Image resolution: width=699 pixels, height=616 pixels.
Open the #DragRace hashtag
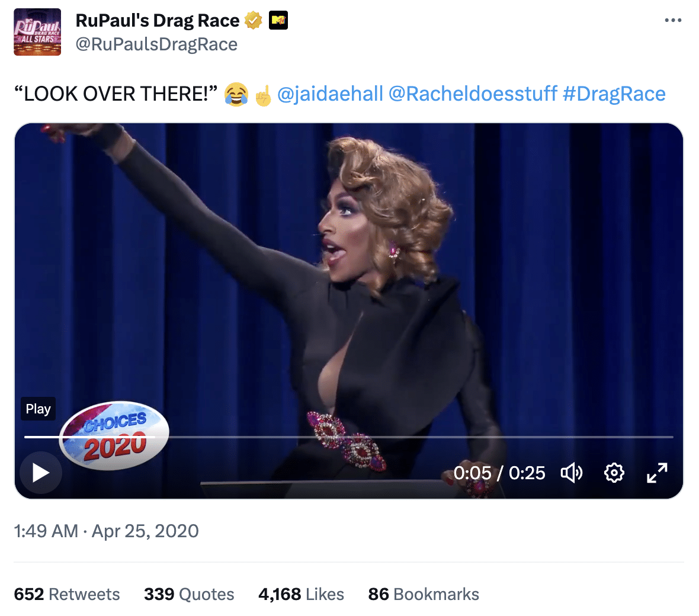[614, 94]
